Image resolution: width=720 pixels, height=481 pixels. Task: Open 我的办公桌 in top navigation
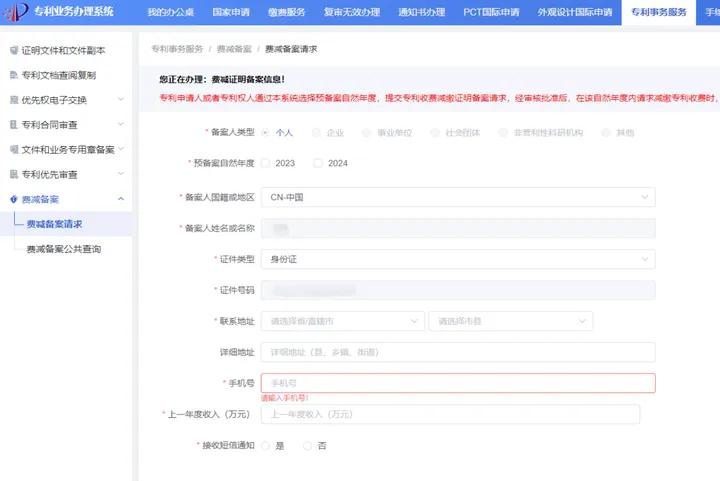170,12
